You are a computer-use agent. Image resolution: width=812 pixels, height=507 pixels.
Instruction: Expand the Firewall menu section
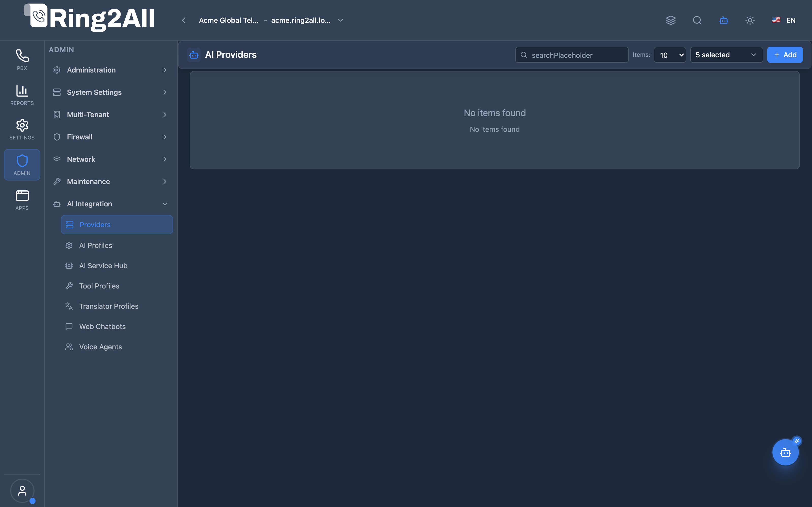tap(110, 137)
